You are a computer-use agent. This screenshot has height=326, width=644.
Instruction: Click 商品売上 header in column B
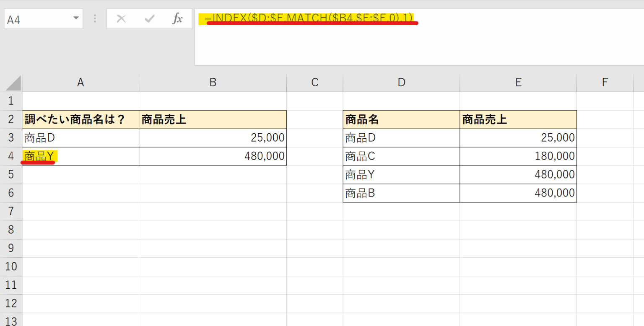213,119
